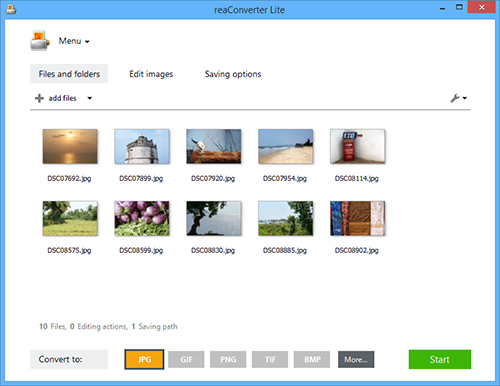Screen dimensions: 500x386
Task: Expand the add files dropdown arrow
Action: click(x=90, y=98)
